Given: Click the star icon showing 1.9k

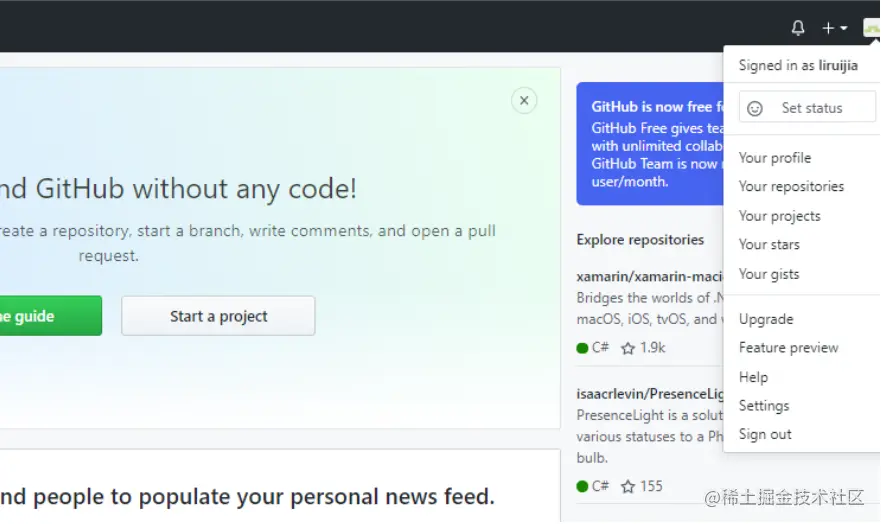Looking at the screenshot, I should (628, 348).
